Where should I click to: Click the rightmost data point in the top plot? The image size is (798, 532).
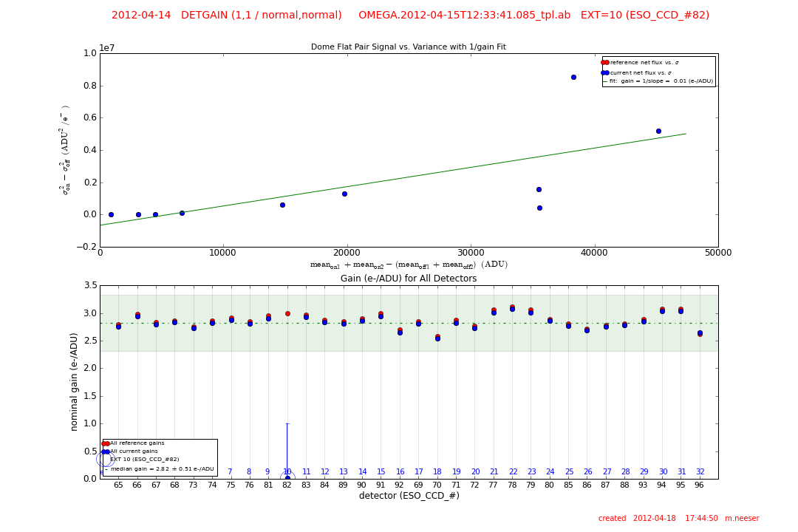pyautogui.click(x=658, y=131)
